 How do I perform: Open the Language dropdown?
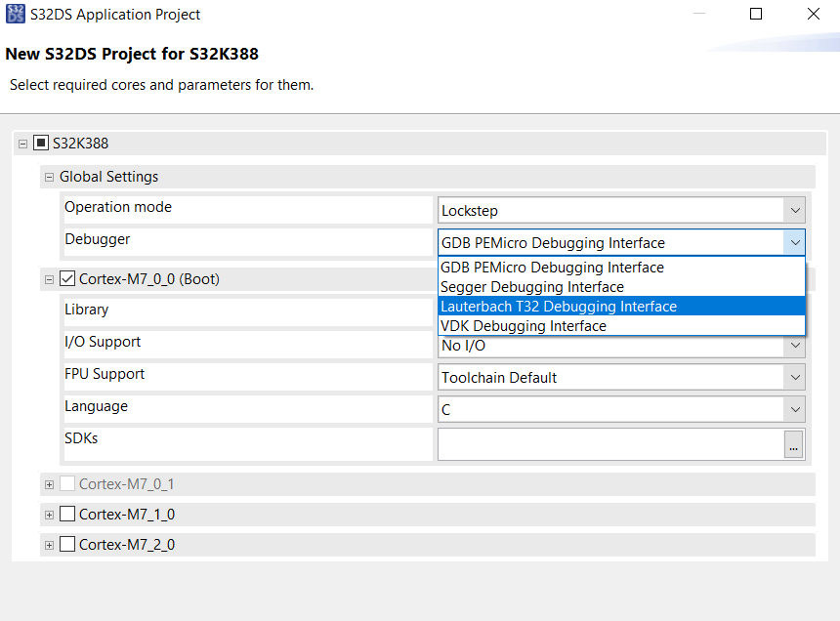(x=795, y=408)
